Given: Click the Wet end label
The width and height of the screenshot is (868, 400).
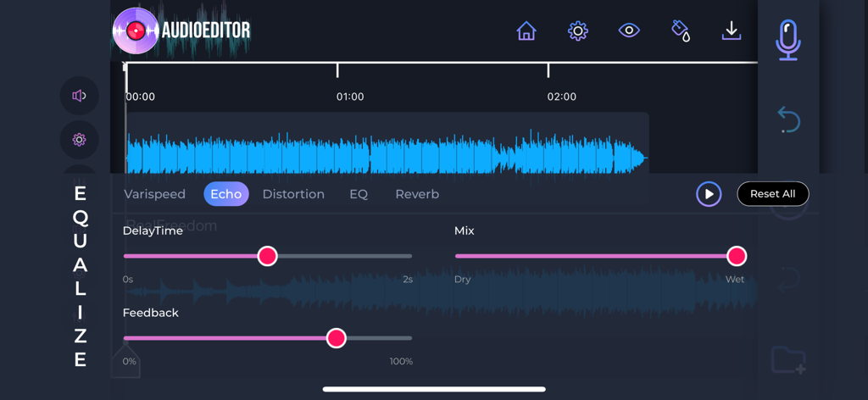Looking at the screenshot, I should (x=735, y=280).
